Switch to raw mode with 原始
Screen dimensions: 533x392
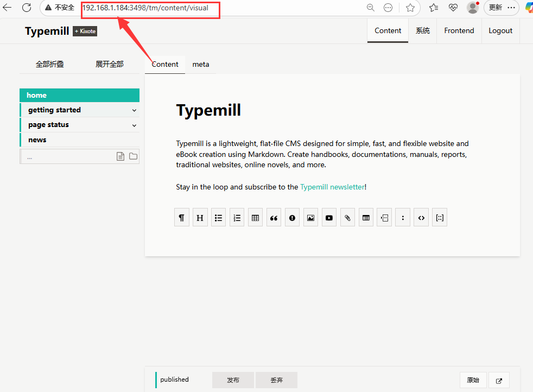473,380
